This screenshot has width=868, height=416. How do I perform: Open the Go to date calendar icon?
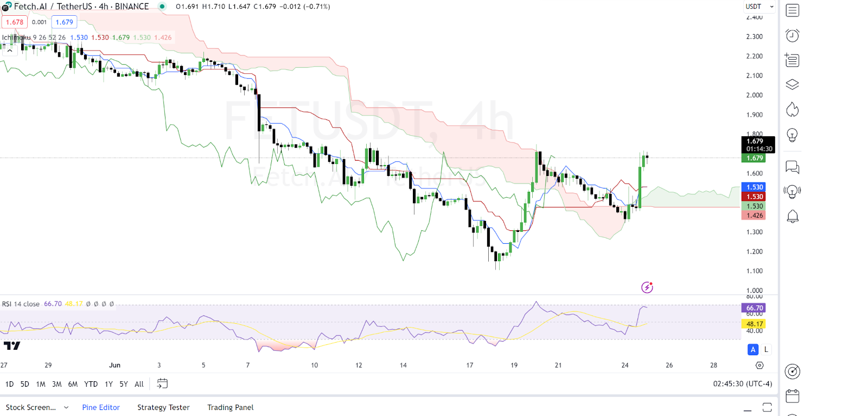pyautogui.click(x=162, y=384)
